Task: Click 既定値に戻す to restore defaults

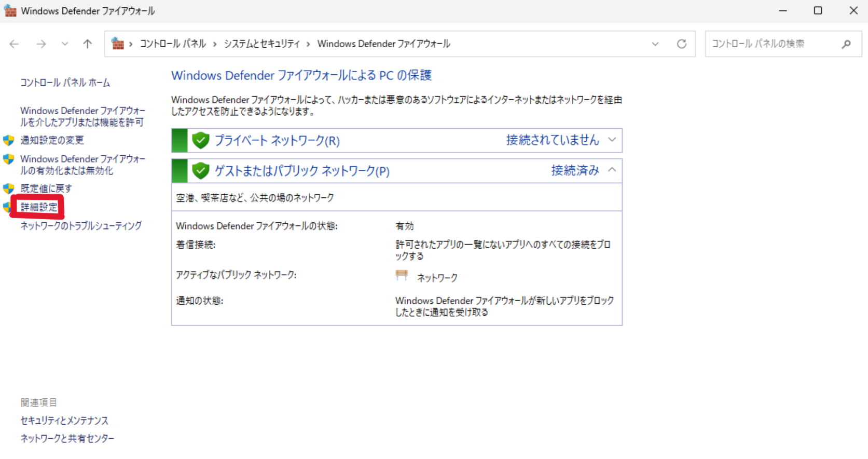Action: click(x=46, y=188)
